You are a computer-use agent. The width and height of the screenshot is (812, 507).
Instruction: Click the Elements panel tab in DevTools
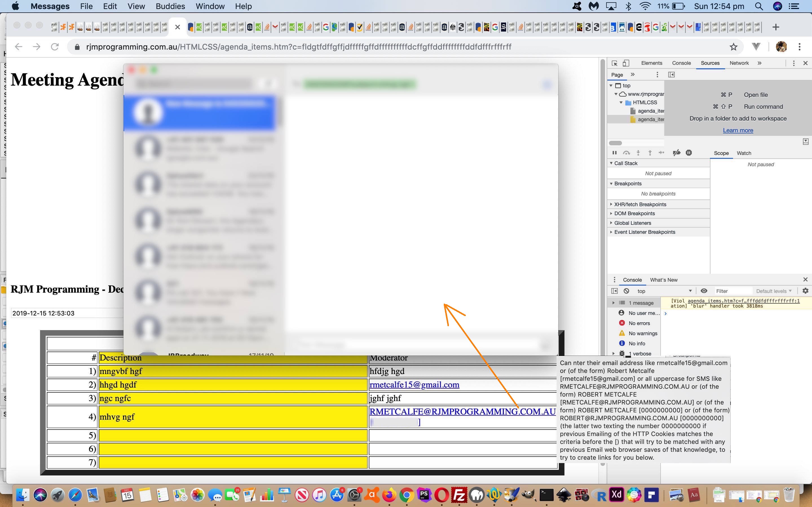point(651,63)
